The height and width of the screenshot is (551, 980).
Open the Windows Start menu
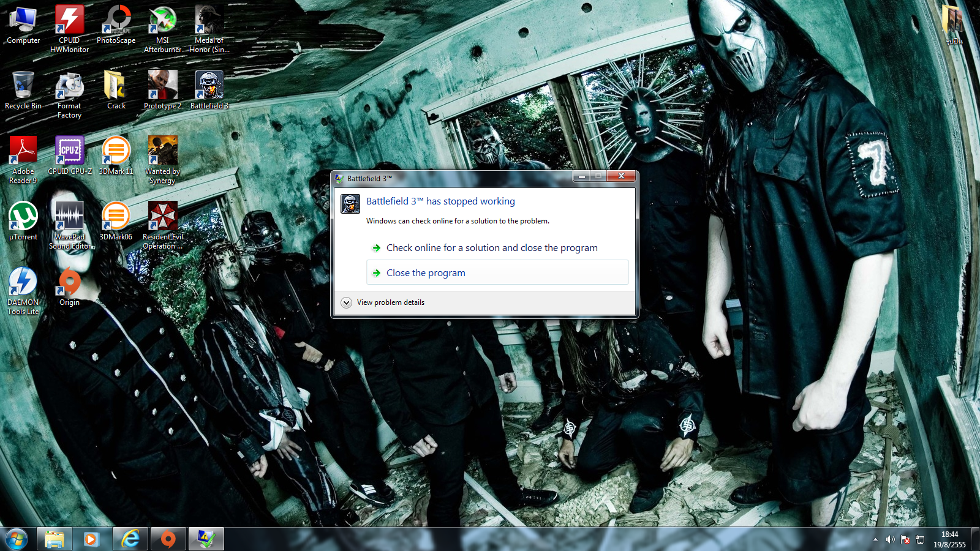click(17, 539)
